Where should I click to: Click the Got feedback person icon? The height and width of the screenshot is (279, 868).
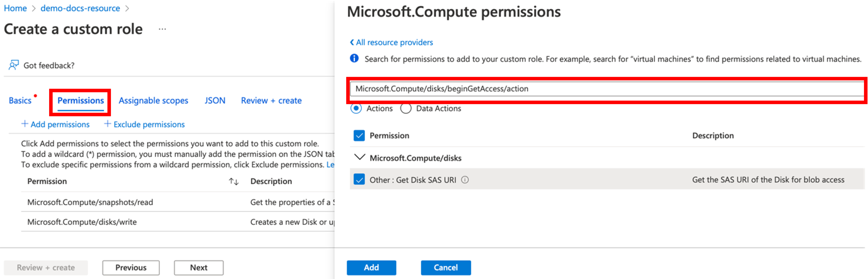pyautogui.click(x=14, y=65)
